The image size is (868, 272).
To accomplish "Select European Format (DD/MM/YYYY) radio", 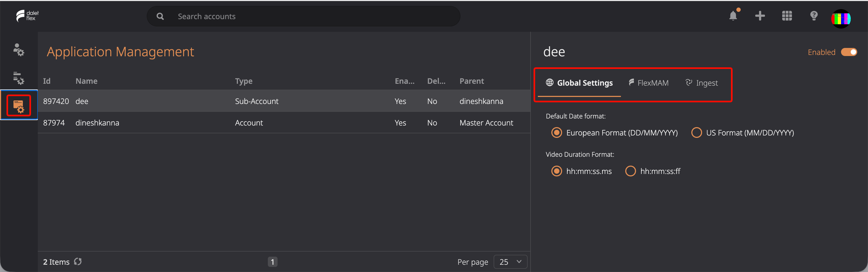I will (x=557, y=132).
